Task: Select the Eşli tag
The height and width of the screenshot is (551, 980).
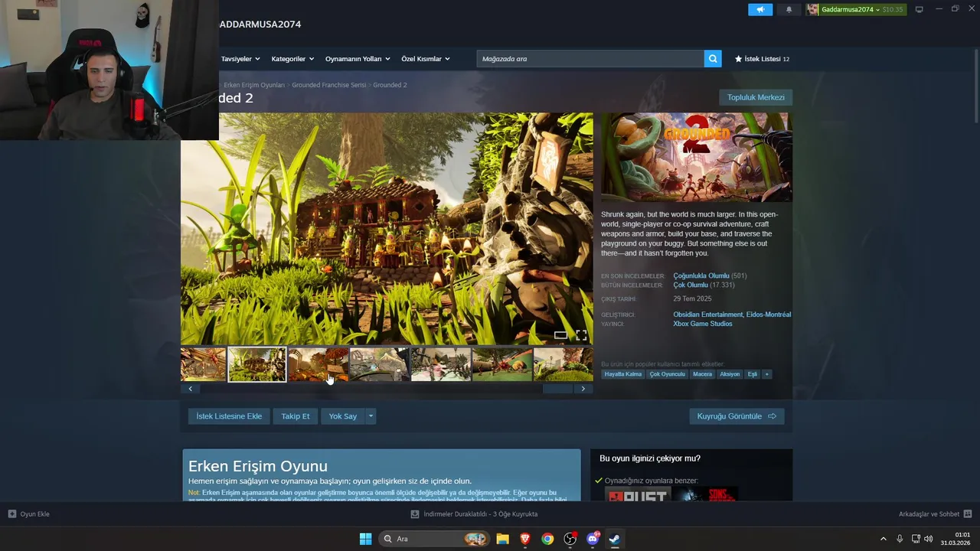Action: pyautogui.click(x=753, y=374)
